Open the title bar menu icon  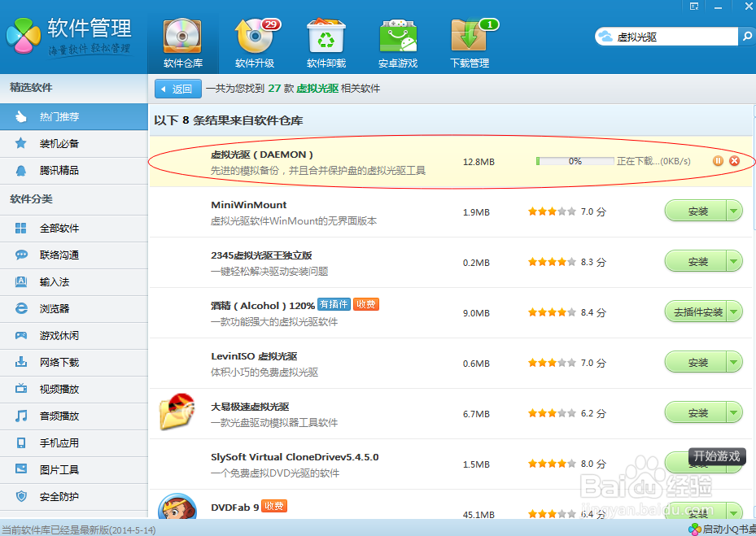point(694,7)
